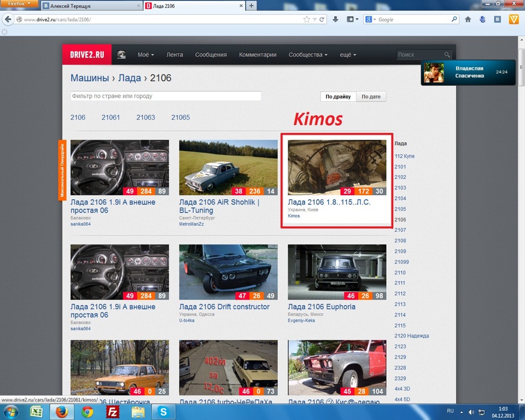Open Владислав Спасиченко notification popup
Screen dimensions: 525x420
click(x=468, y=72)
